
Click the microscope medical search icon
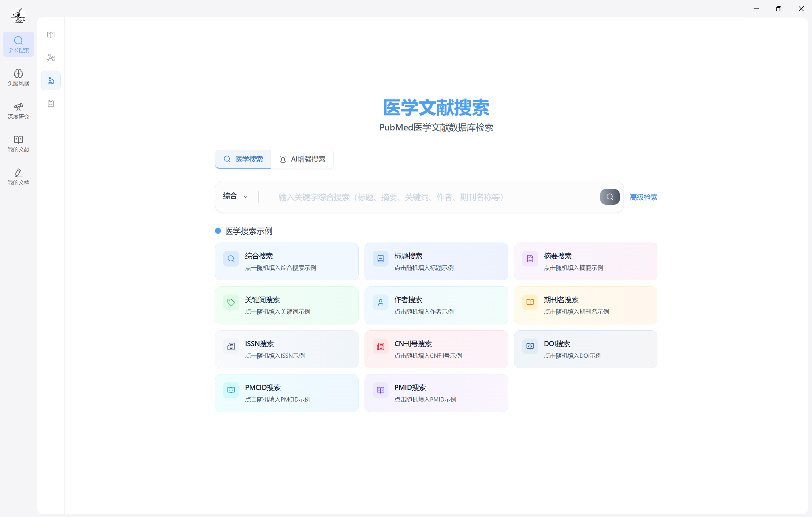[51, 80]
